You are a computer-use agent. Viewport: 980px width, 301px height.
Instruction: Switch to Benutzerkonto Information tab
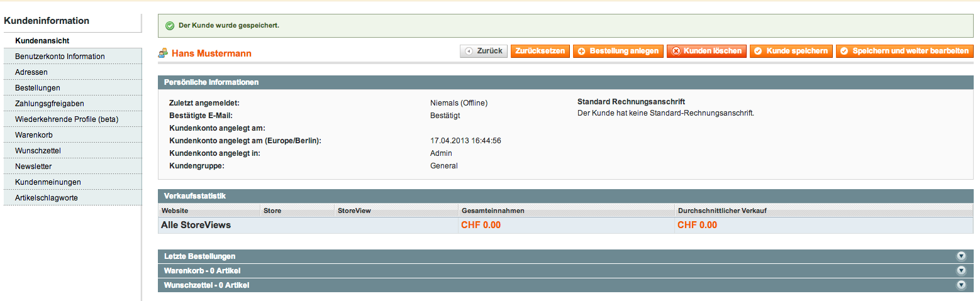coord(60,57)
